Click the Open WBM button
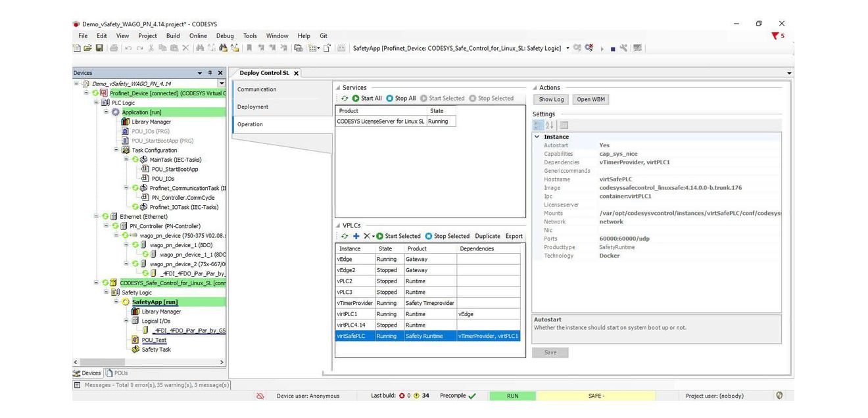 pos(591,99)
